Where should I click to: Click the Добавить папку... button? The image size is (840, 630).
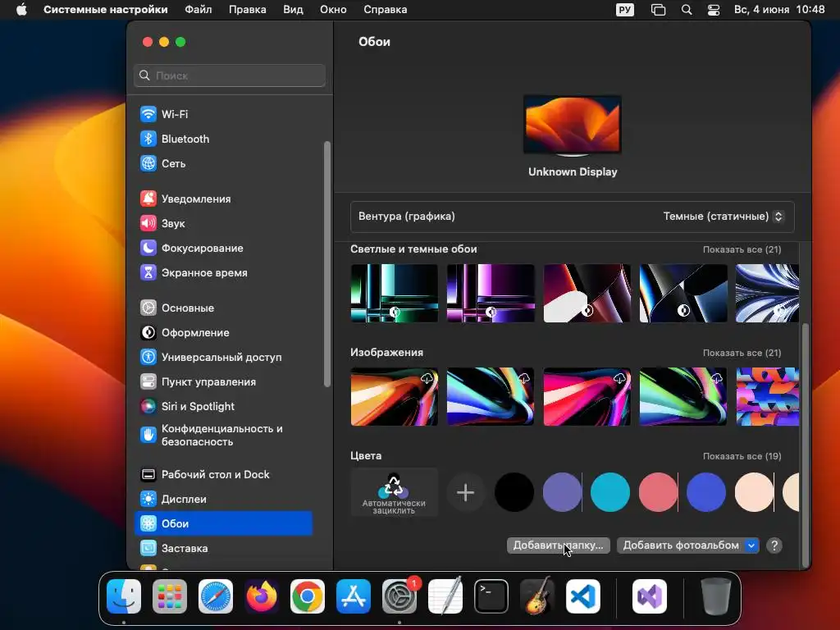(558, 546)
